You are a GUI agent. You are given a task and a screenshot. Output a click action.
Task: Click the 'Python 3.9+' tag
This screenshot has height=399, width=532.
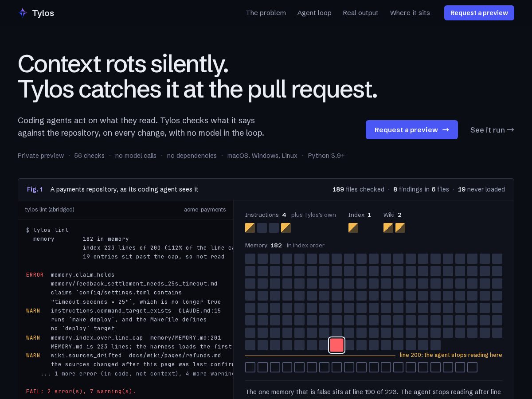tap(326, 156)
